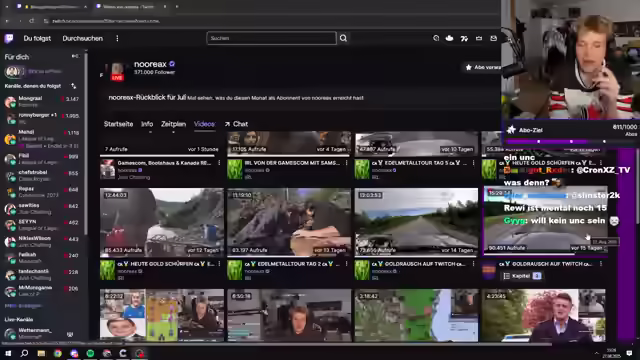Open options for IRL VON DER GAMESCOM video

coord(347,163)
